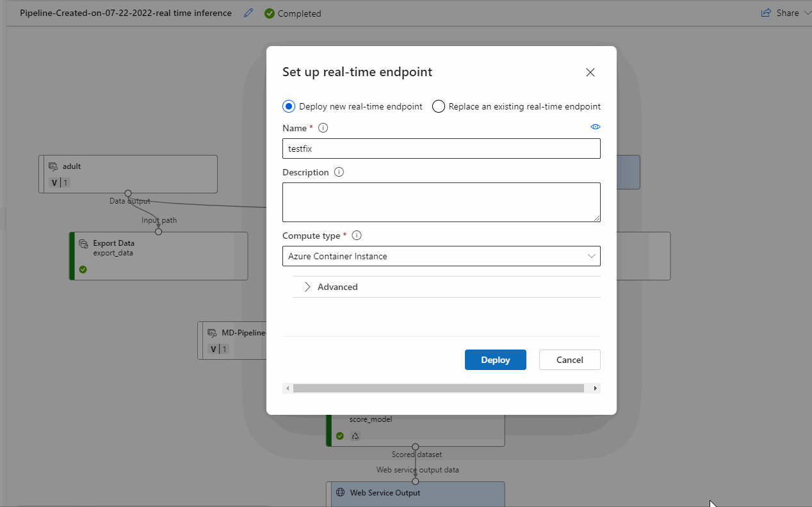Screen dimensions: 812x507
Task: Click the info icon next to Name
Action: pos(323,127)
